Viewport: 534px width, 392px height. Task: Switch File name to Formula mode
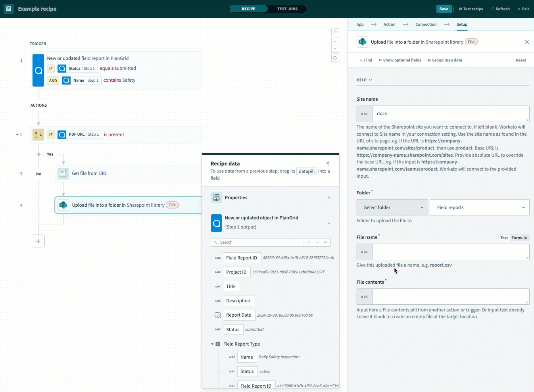pos(519,238)
